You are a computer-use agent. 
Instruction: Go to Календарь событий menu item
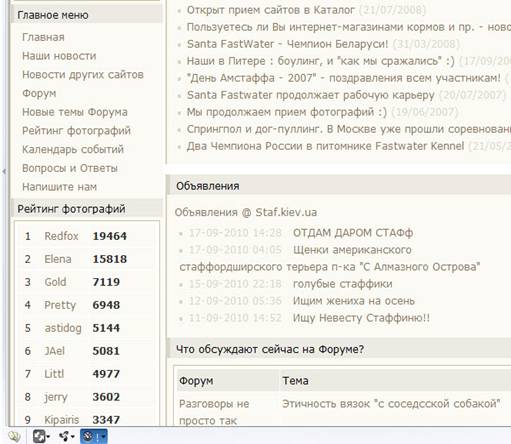click(x=73, y=149)
